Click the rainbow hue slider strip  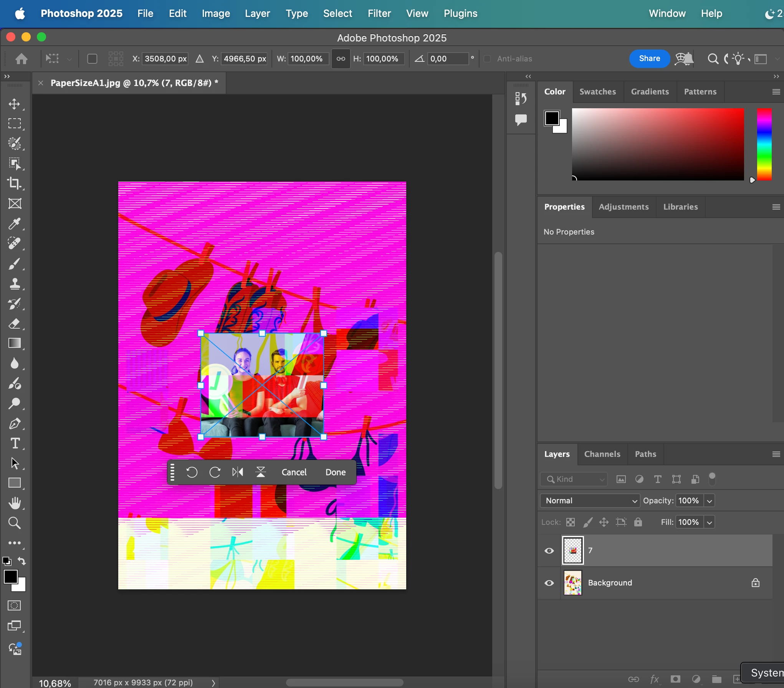[764, 144]
